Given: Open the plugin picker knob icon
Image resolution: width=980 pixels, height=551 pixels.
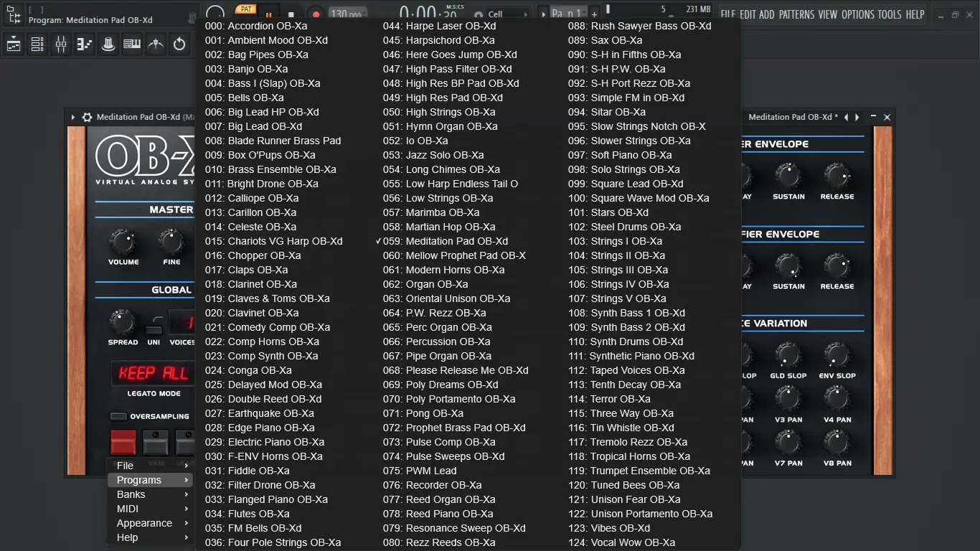Looking at the screenshot, I should click(108, 44).
